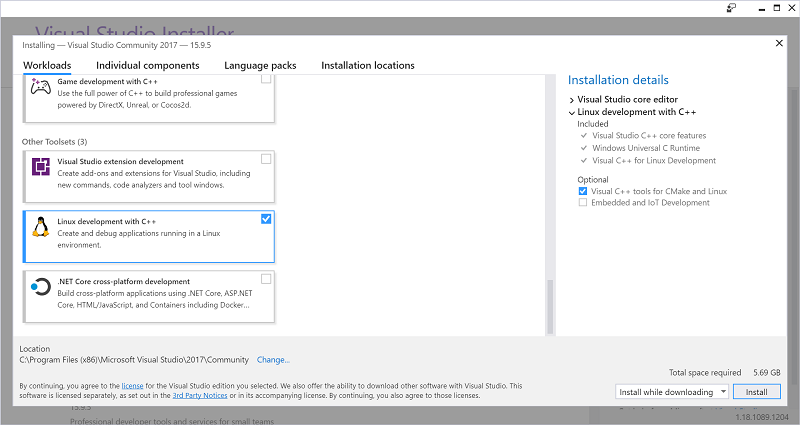800x425 pixels.
Task: Click Visual Studio C++ core features item
Action: pos(649,136)
